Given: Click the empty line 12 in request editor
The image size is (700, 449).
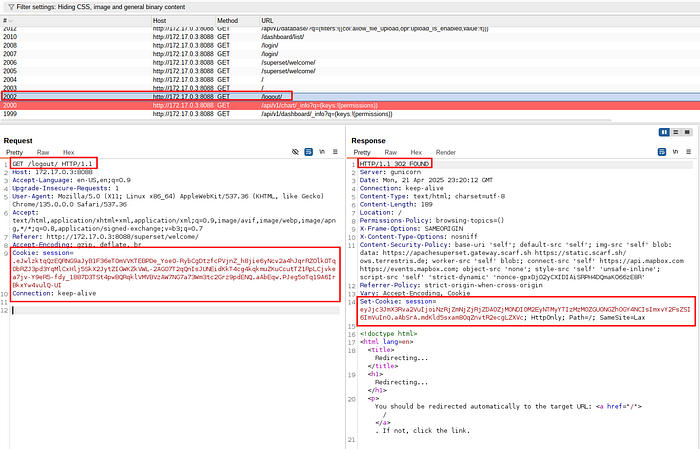Looking at the screenshot, I should 174,310.
